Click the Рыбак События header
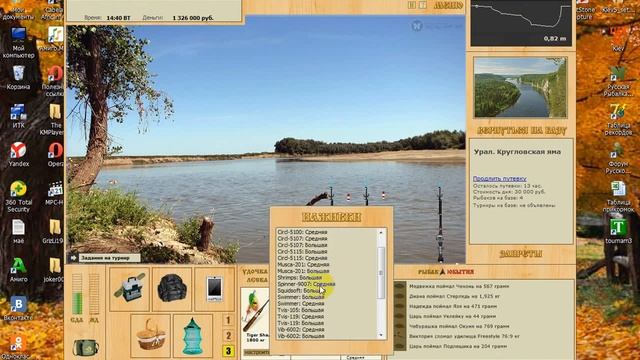This screenshot has width=640, height=360. coord(446,272)
